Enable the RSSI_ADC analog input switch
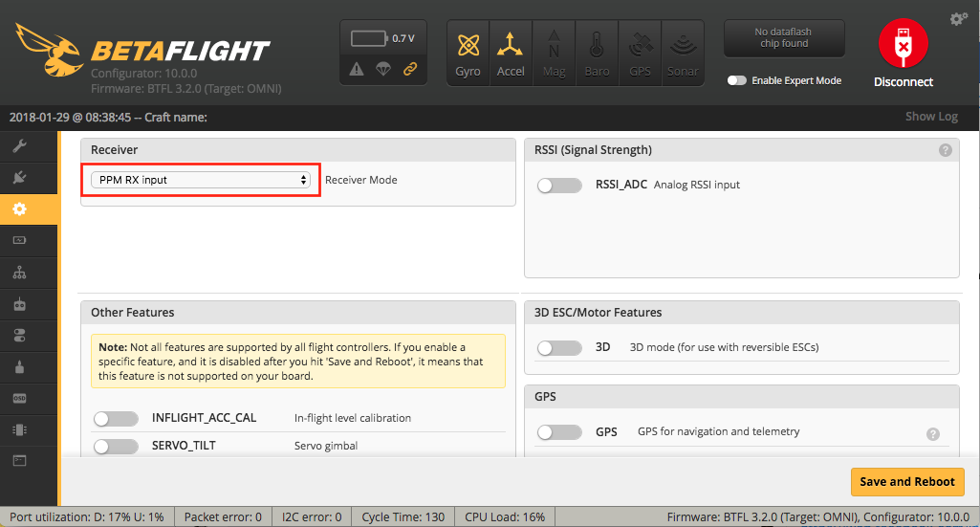Image resolution: width=980 pixels, height=527 pixels. pos(559,185)
